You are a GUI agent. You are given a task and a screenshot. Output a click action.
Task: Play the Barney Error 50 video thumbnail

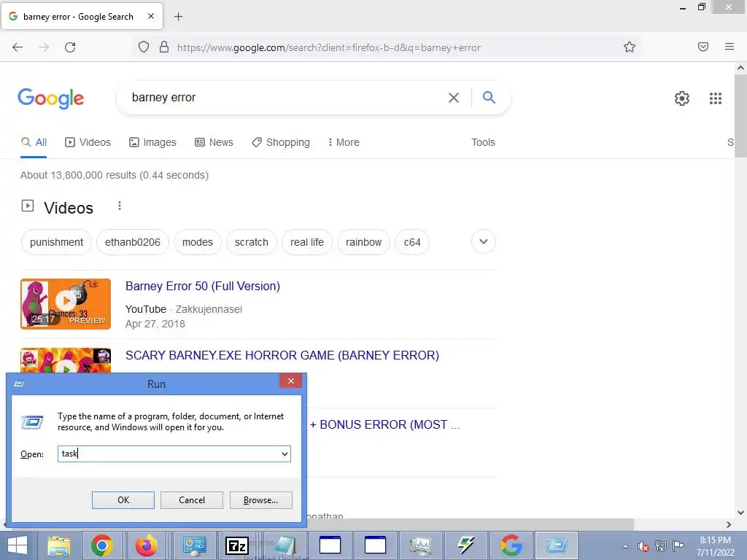tap(66, 304)
